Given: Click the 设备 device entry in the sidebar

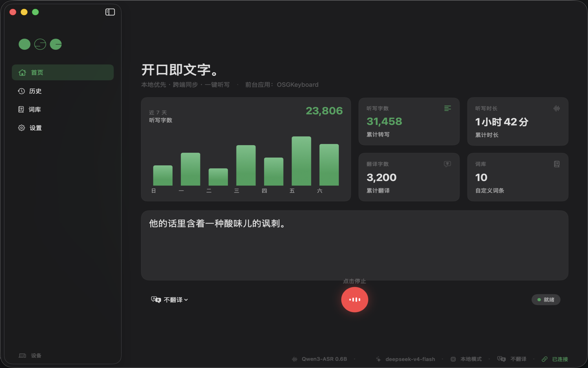Looking at the screenshot, I should (30, 356).
